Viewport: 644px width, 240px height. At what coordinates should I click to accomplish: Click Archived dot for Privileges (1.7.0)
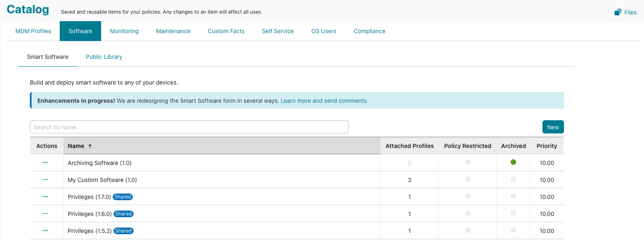513,196
